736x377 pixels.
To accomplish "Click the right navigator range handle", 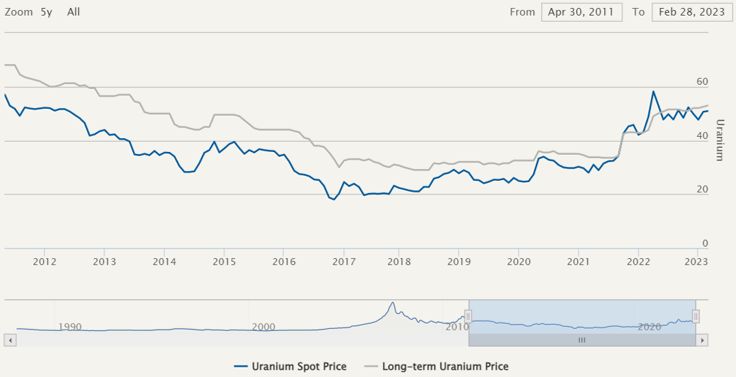I will pyautogui.click(x=696, y=316).
